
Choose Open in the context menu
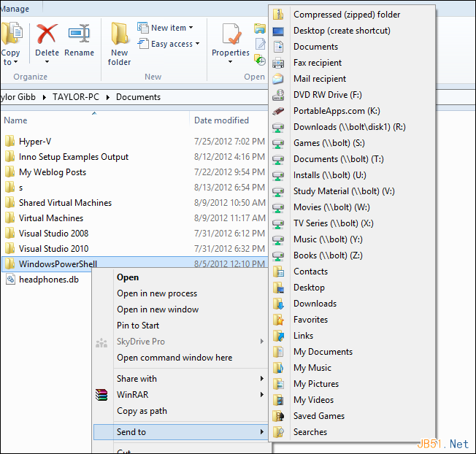tap(128, 277)
